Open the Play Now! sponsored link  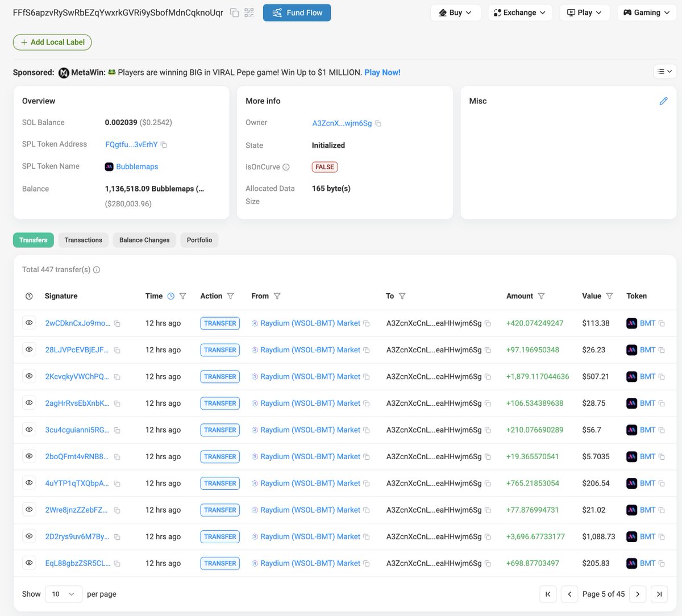click(x=382, y=72)
